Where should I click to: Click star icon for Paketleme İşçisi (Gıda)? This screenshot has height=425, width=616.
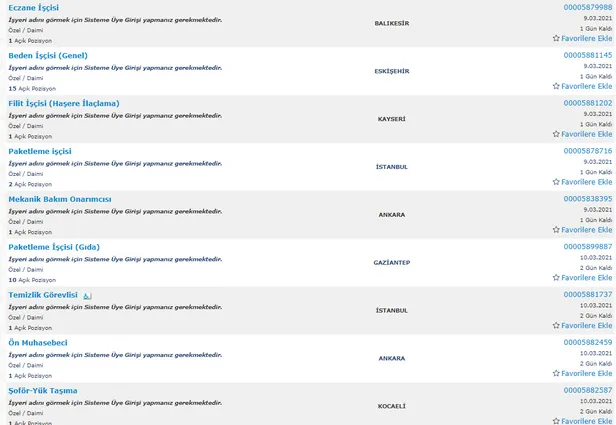tap(556, 278)
